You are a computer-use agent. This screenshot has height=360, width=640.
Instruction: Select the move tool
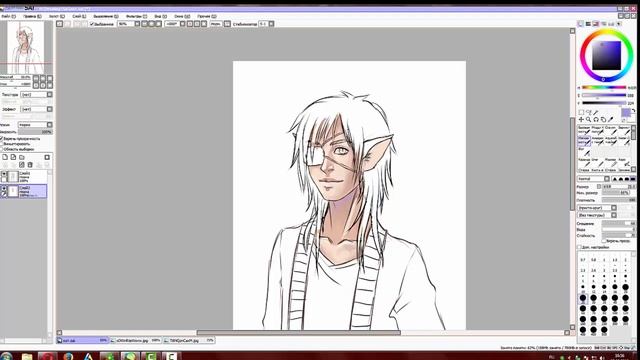581,120
